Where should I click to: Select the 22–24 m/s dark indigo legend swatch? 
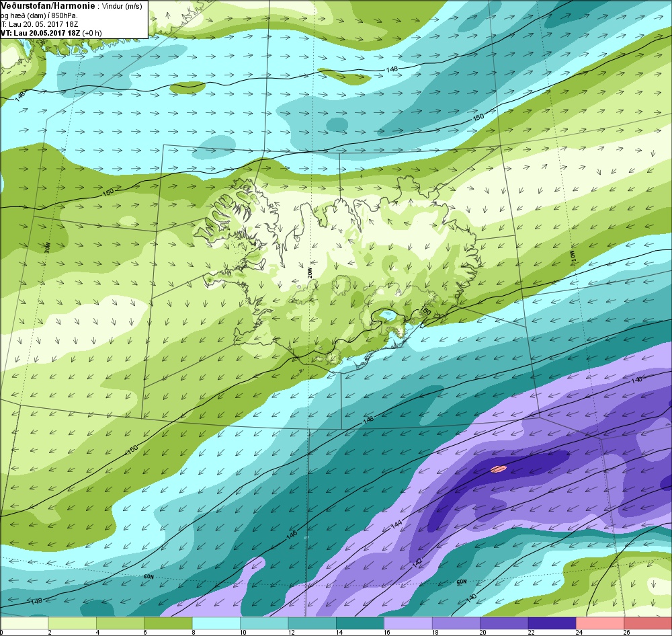pyautogui.click(x=552, y=623)
